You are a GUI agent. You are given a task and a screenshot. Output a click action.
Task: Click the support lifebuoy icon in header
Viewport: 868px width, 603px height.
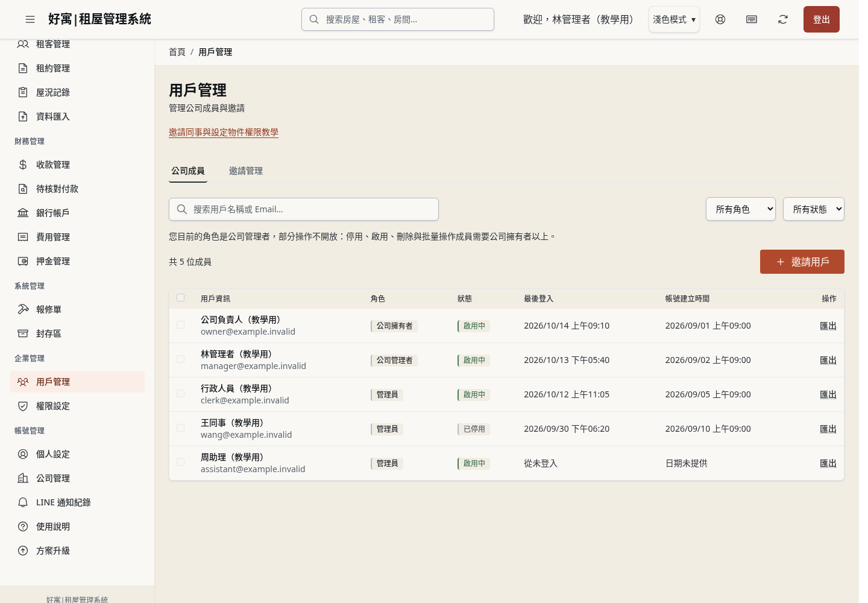tap(720, 19)
